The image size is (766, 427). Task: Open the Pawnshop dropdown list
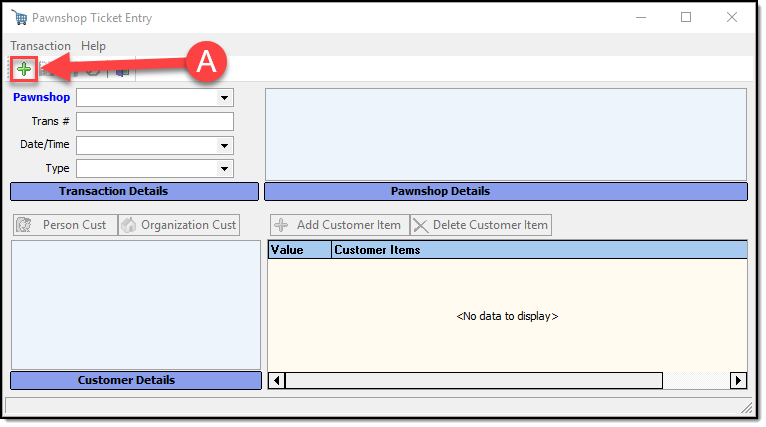[x=225, y=98]
